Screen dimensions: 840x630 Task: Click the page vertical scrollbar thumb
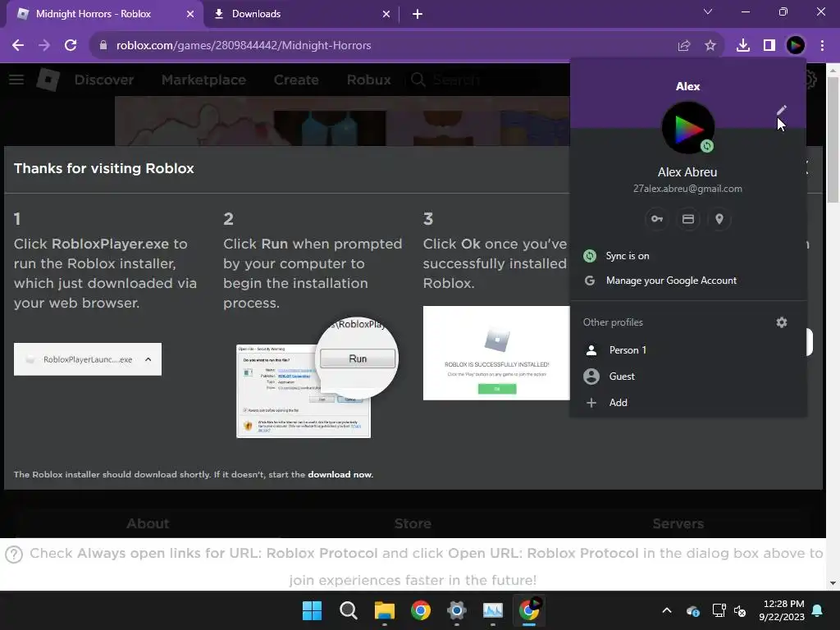833,139
